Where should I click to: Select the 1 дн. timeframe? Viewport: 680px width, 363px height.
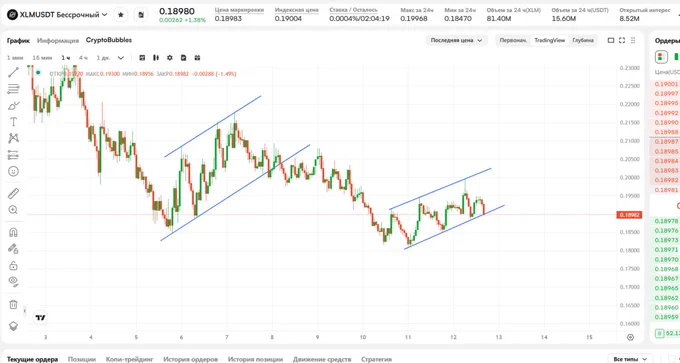click(x=103, y=58)
